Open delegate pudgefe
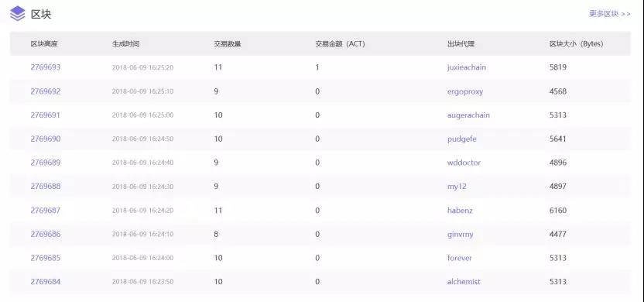This screenshot has width=644, height=302. click(461, 139)
